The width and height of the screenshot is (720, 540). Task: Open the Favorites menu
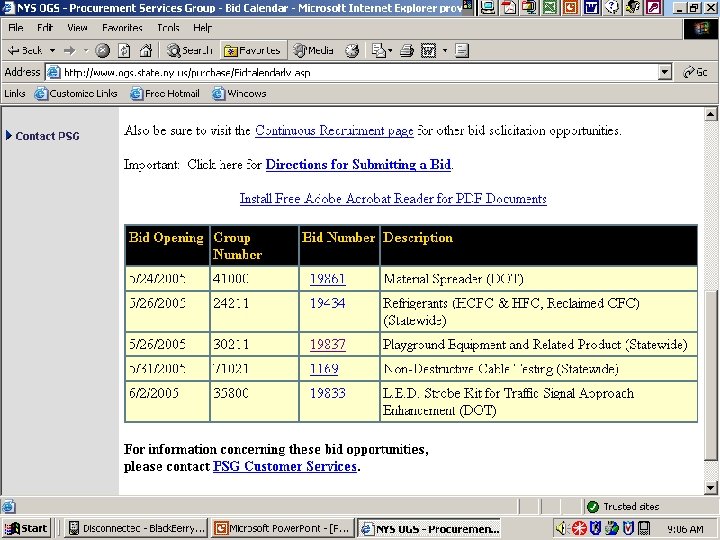(122, 28)
